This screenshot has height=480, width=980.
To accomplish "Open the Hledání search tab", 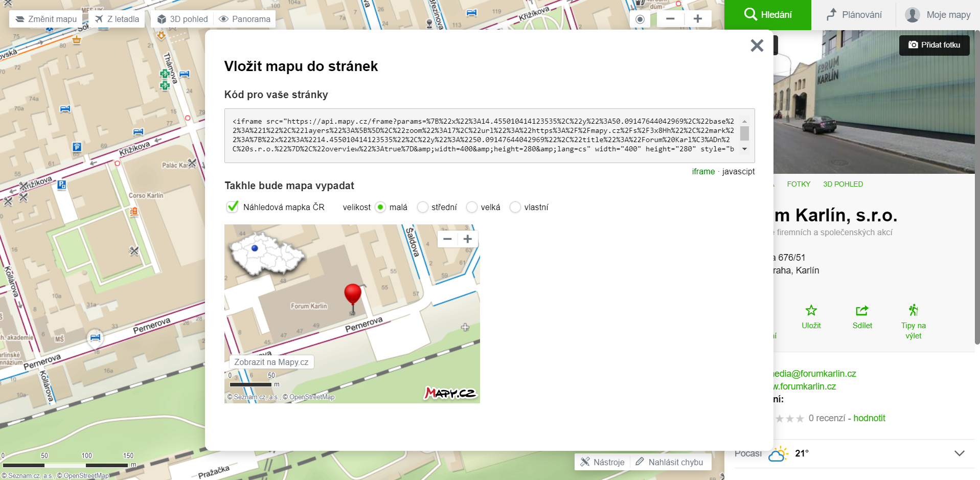I will (x=768, y=15).
